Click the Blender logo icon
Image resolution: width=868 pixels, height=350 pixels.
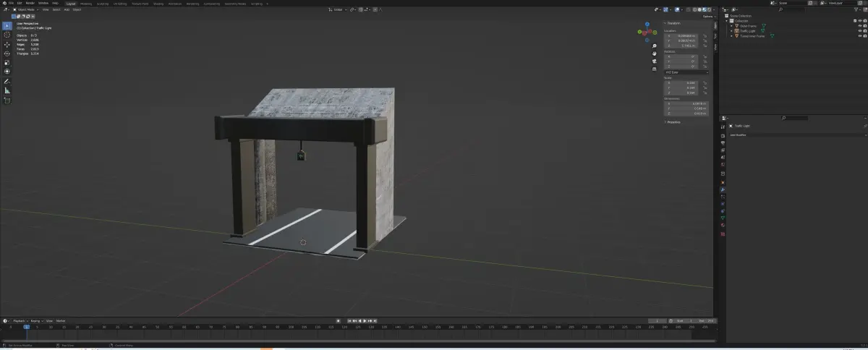tap(4, 3)
